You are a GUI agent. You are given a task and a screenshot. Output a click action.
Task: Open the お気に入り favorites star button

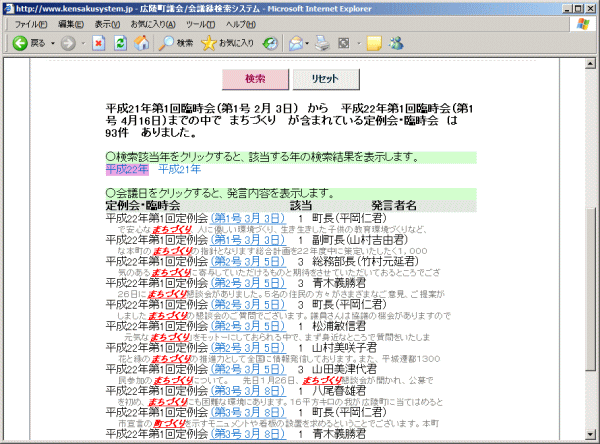coord(227,43)
